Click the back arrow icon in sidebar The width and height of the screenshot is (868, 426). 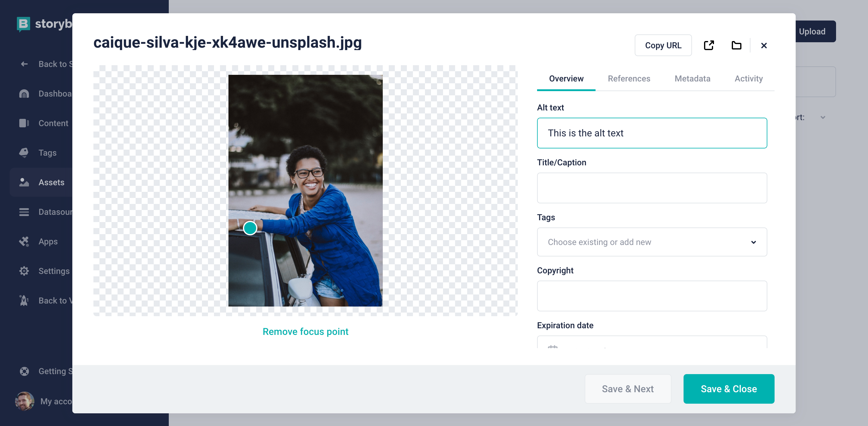coord(24,64)
